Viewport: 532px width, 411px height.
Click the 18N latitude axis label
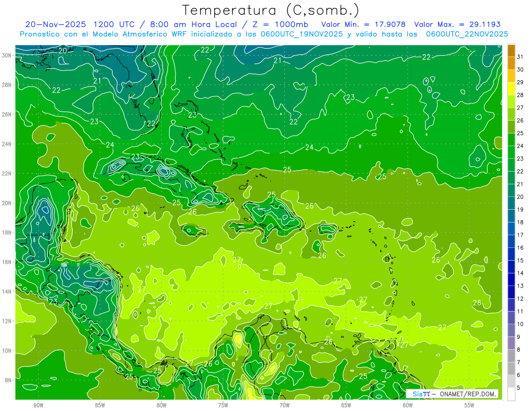click(7, 232)
